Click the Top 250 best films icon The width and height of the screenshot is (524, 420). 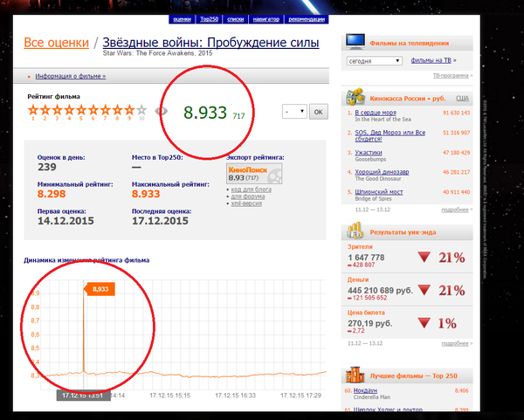[x=355, y=375]
